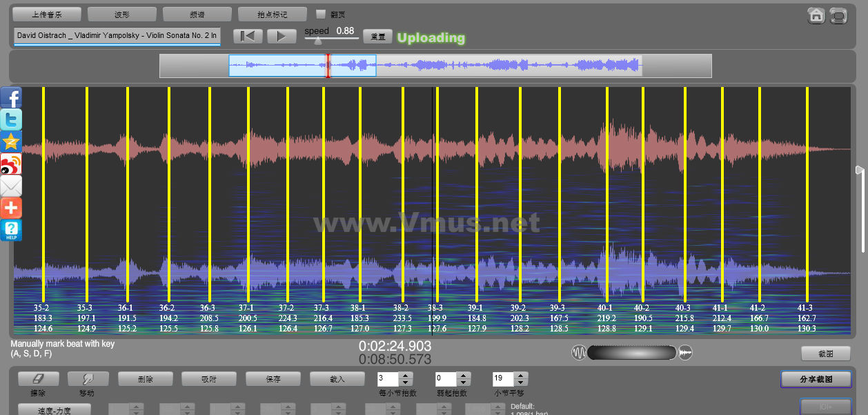The width and height of the screenshot is (868, 415).
Task: Increase the 小节平移 stepper value
Action: click(x=520, y=375)
